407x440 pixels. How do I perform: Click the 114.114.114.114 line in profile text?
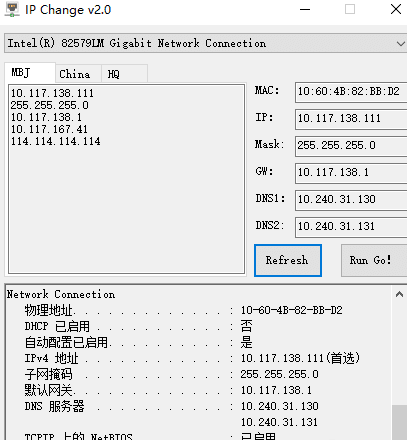55,141
